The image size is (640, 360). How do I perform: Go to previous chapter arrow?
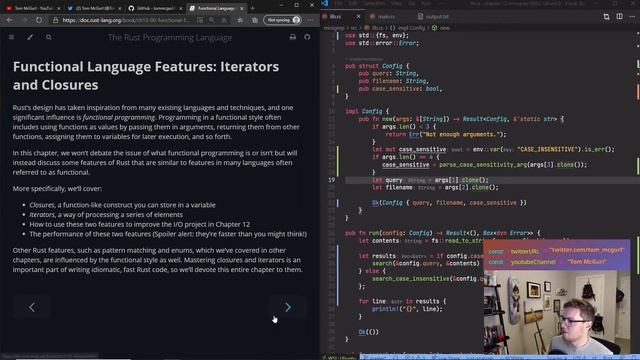(32, 307)
